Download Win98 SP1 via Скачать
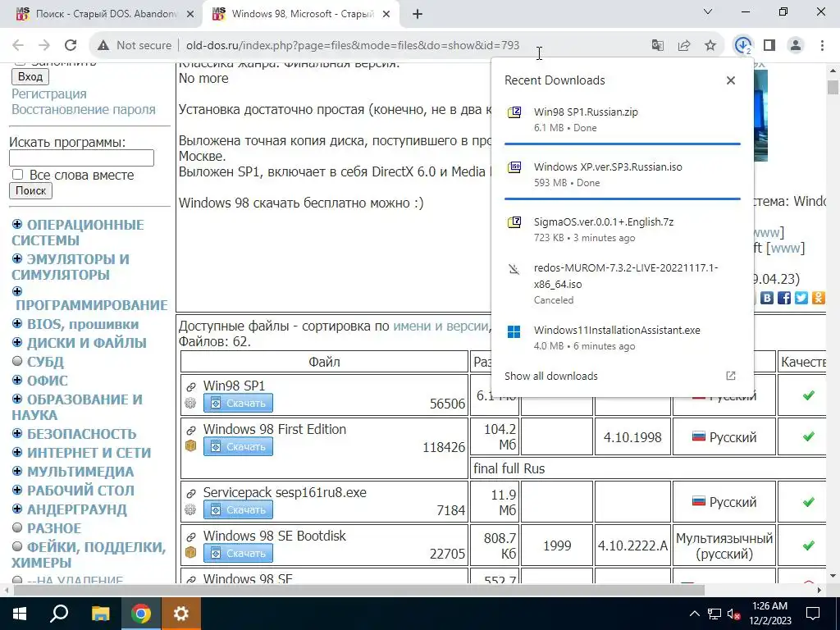 (x=238, y=403)
